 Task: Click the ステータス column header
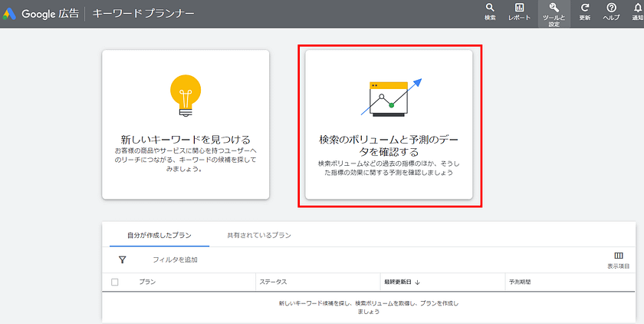274,282
